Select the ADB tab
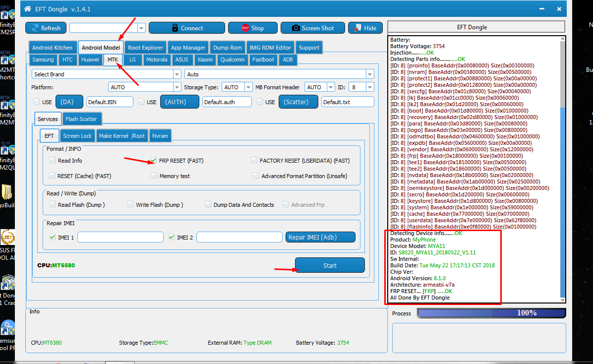 click(x=288, y=60)
